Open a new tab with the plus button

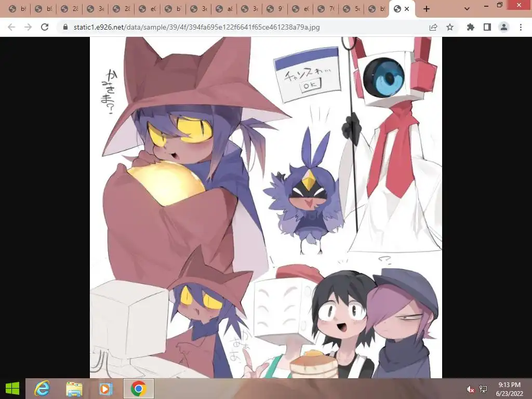[x=427, y=9]
